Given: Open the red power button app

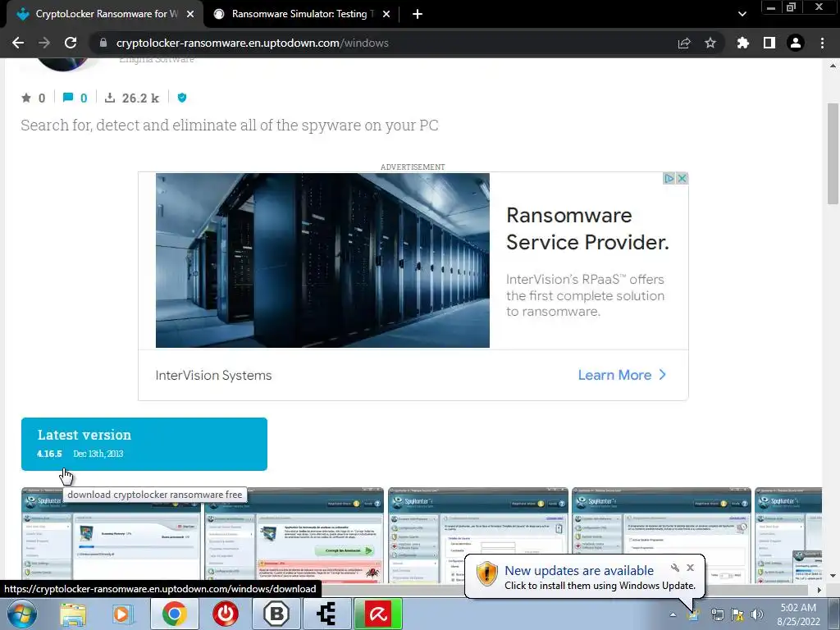Looking at the screenshot, I should [225, 614].
